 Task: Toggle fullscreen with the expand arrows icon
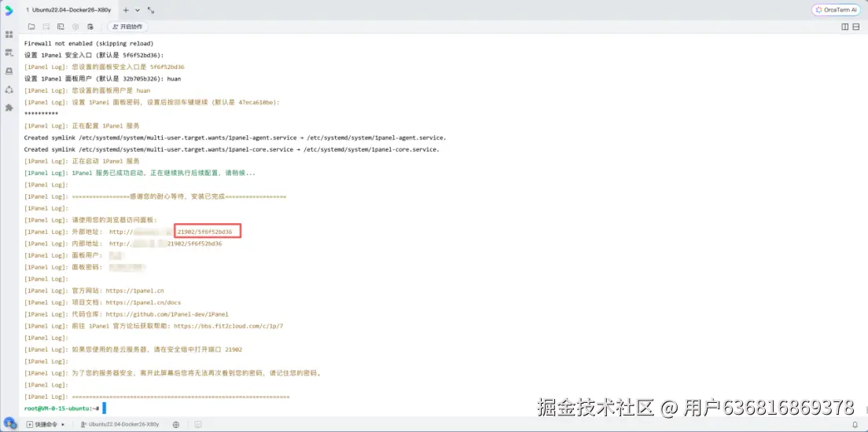click(151, 10)
